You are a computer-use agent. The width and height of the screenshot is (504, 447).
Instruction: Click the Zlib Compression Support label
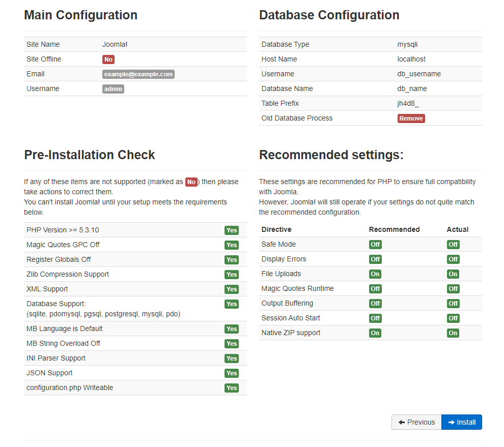point(68,275)
